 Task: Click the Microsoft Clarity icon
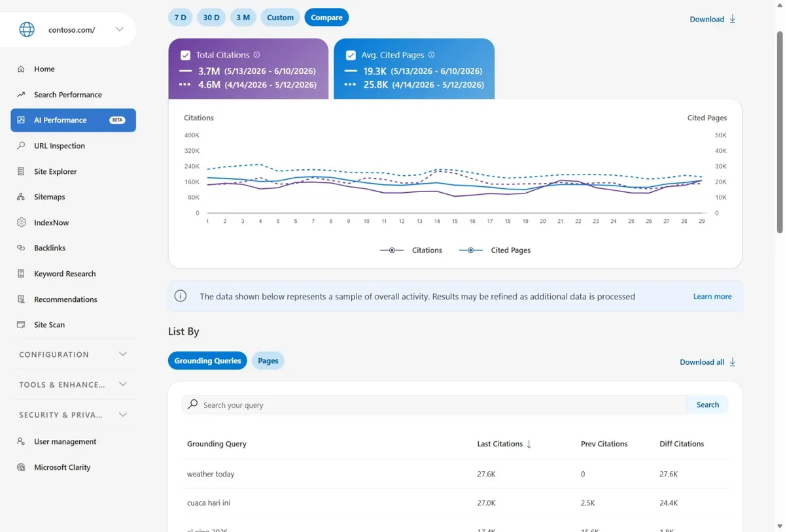tap(21, 467)
